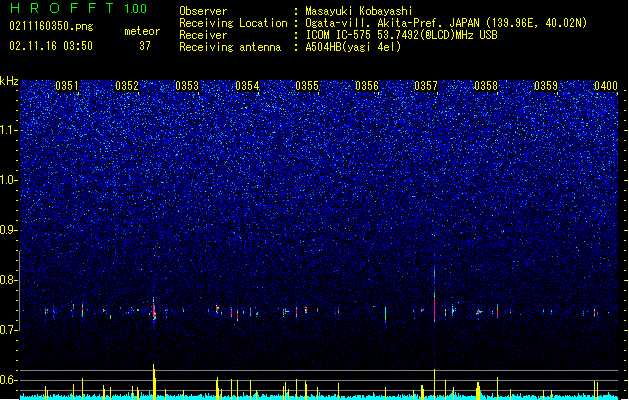
Task: Click the tall meteor echo below 0357
Action: coord(434,294)
